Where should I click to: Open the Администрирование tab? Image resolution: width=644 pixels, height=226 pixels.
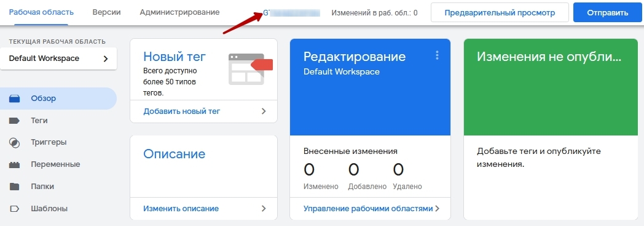point(179,12)
